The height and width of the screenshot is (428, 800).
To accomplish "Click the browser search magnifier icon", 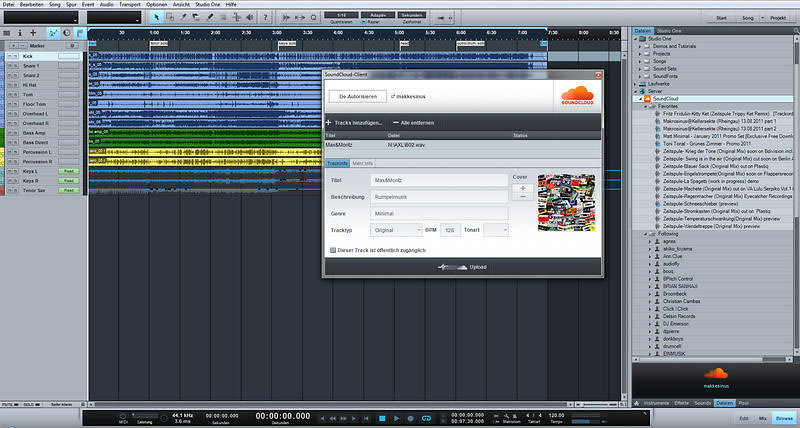I will coord(796,32).
